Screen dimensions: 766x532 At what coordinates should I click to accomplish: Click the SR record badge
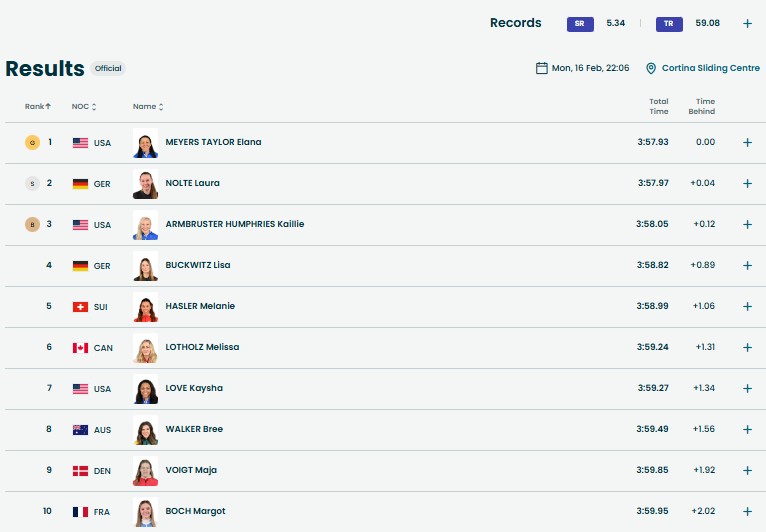[x=579, y=23]
